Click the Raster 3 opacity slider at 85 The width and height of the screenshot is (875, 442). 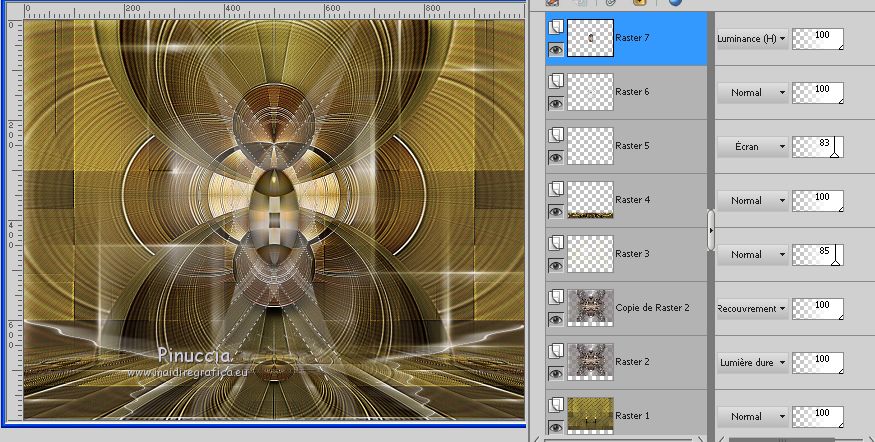point(817,255)
